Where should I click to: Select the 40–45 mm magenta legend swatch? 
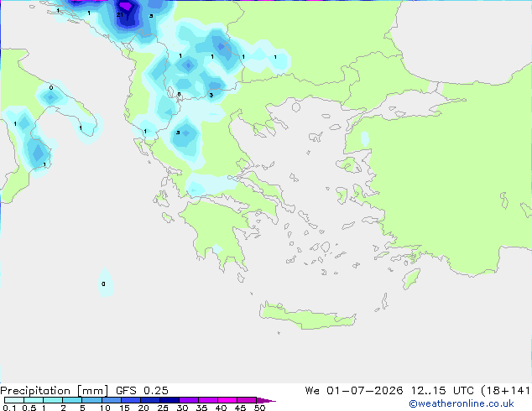tap(227, 400)
